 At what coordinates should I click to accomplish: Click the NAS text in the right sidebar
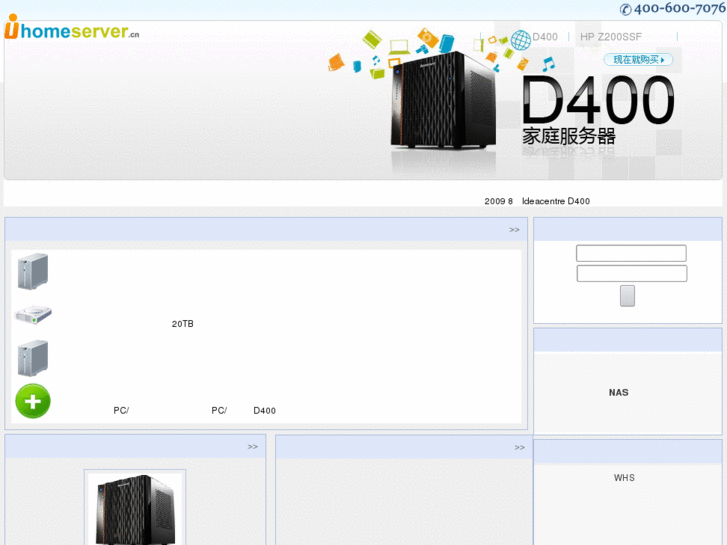click(x=619, y=393)
